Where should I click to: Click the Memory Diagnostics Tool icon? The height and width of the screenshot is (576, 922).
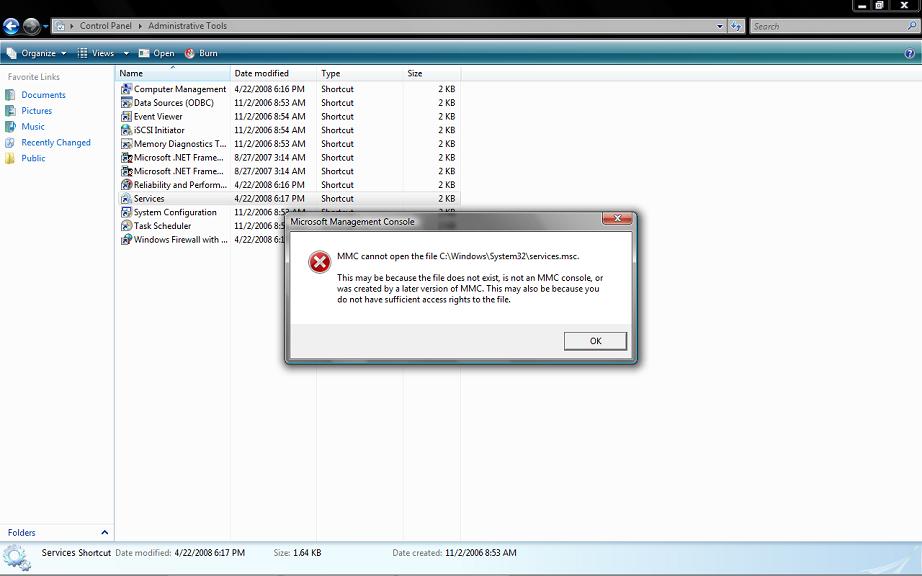126,143
